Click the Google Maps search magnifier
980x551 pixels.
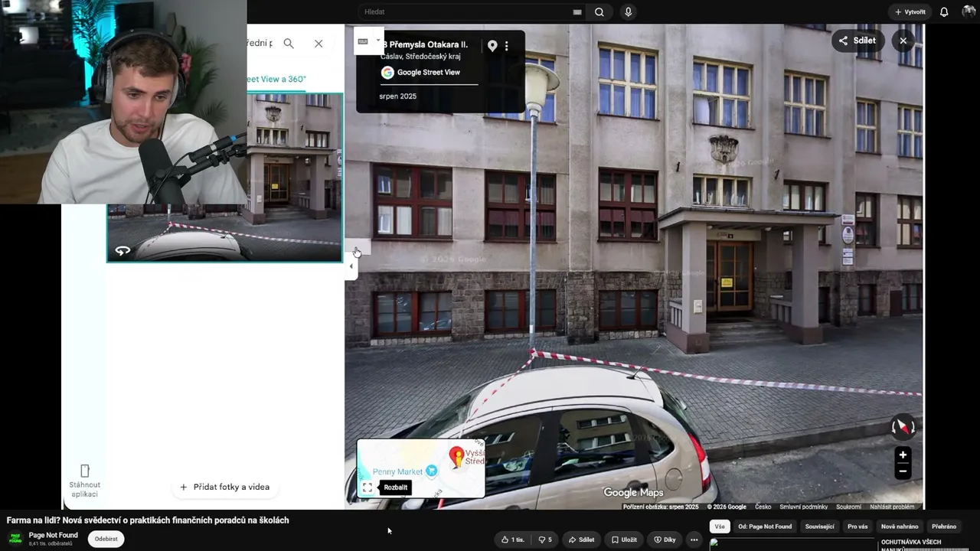(x=289, y=44)
